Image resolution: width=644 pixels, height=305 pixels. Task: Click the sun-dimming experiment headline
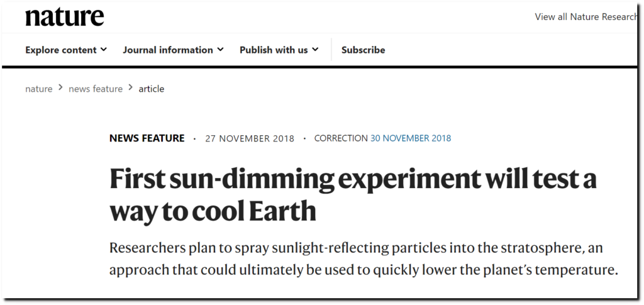[352, 194]
